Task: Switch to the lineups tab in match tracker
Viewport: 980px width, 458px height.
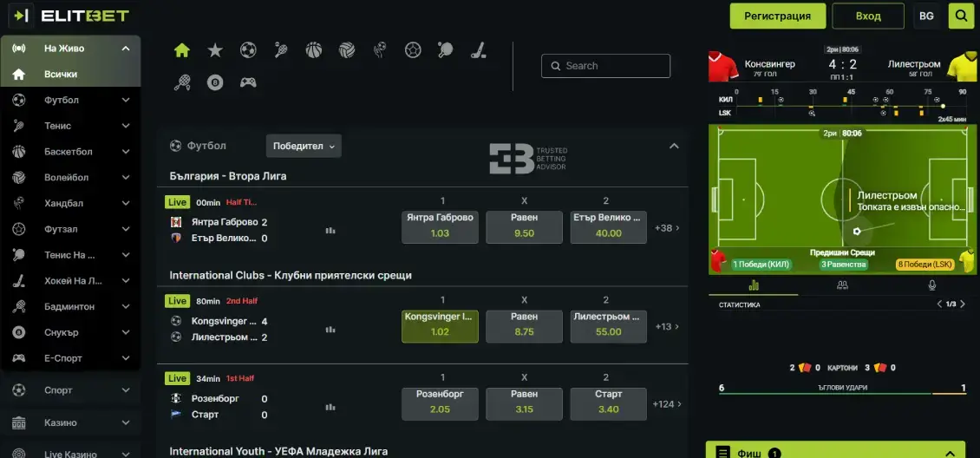Action: point(842,285)
